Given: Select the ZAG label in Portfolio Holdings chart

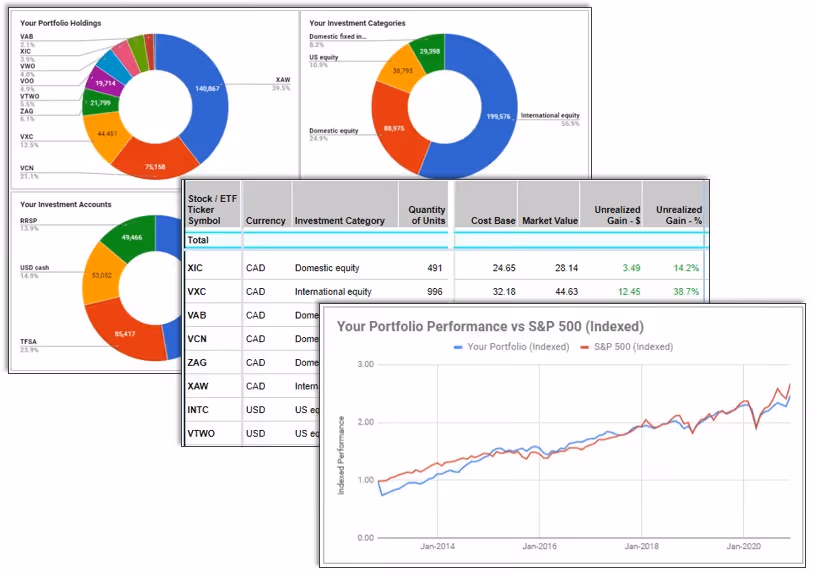Looking at the screenshot, I should (x=26, y=111).
